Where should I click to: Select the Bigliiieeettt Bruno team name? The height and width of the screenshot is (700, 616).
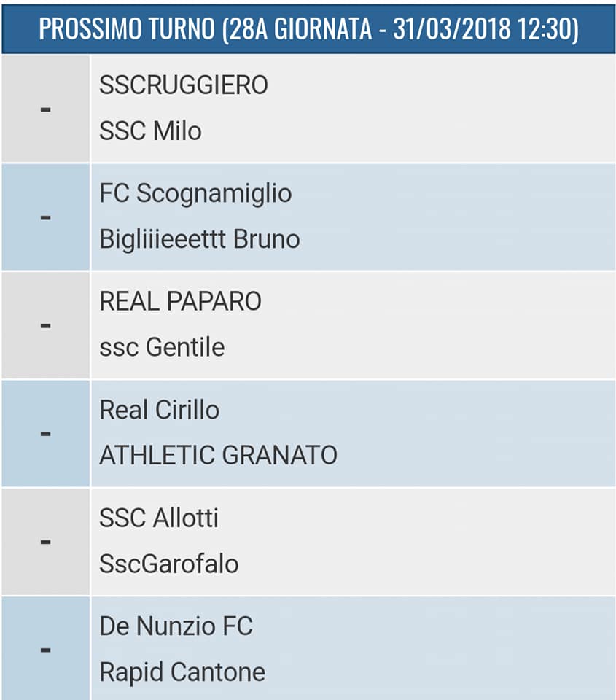point(199,239)
